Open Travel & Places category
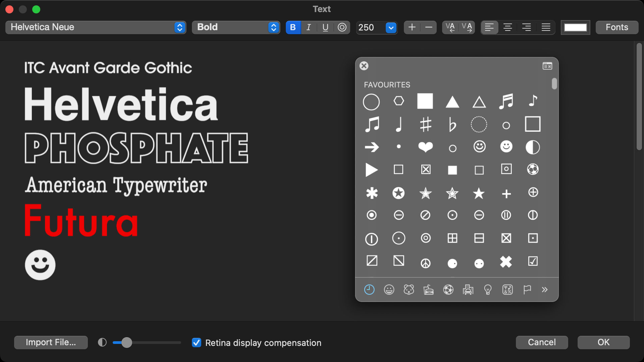This screenshot has height=362, width=644. click(468, 290)
